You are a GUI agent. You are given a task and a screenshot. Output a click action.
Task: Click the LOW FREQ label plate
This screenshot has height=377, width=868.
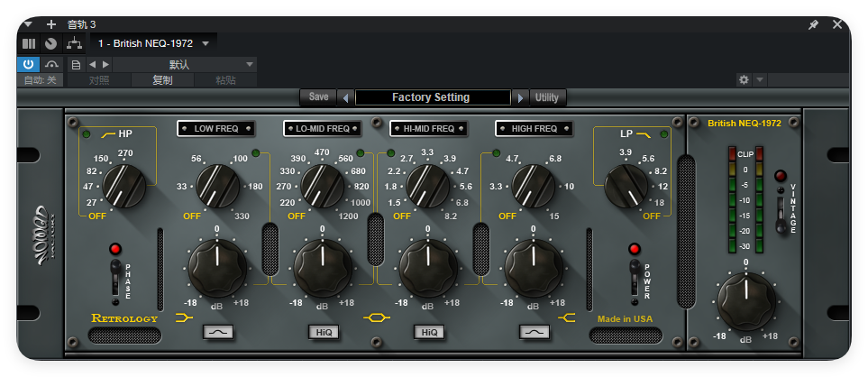[x=216, y=128]
